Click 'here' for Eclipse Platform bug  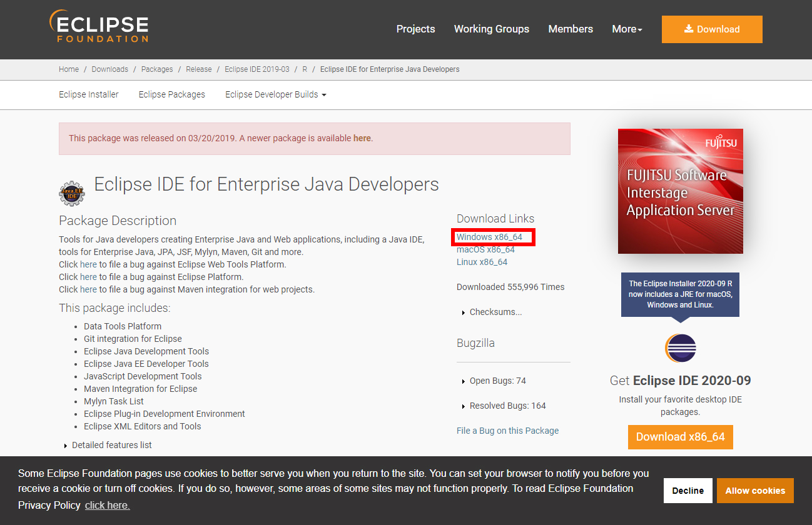(x=88, y=277)
